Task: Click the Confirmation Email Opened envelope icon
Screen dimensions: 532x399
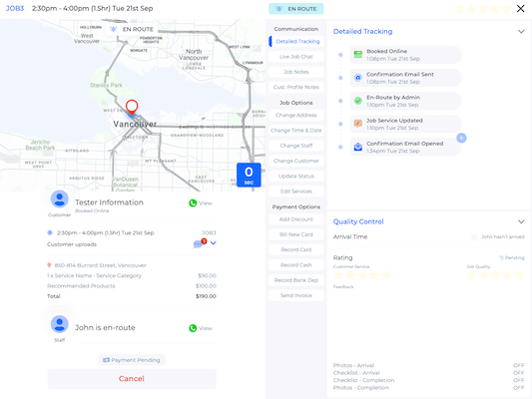Action: (x=358, y=147)
